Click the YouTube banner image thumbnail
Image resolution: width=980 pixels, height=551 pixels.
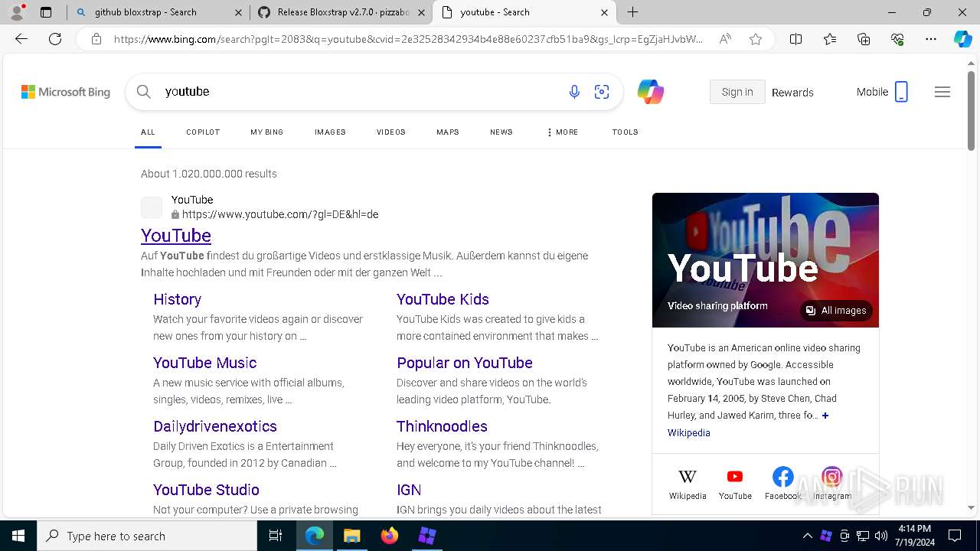(x=766, y=260)
